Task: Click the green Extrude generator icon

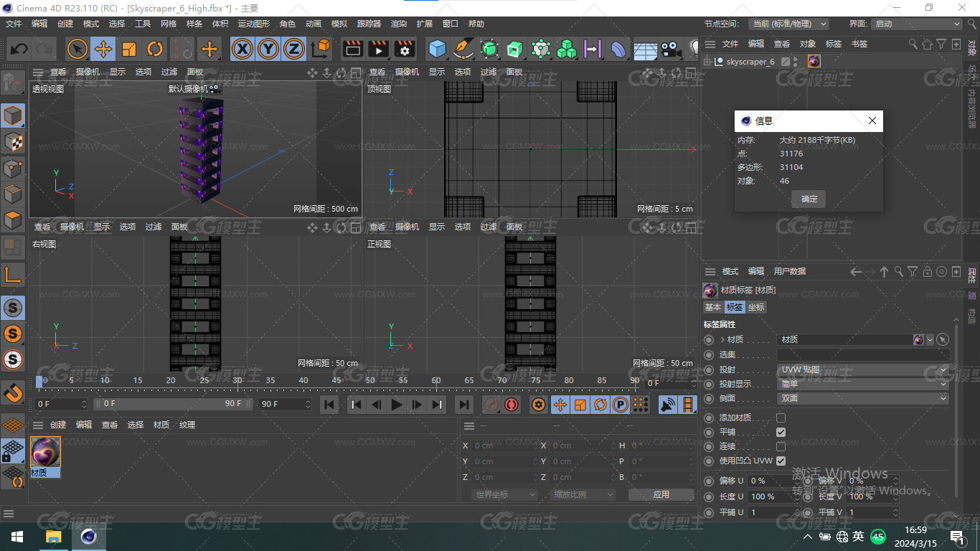Action: coord(515,49)
